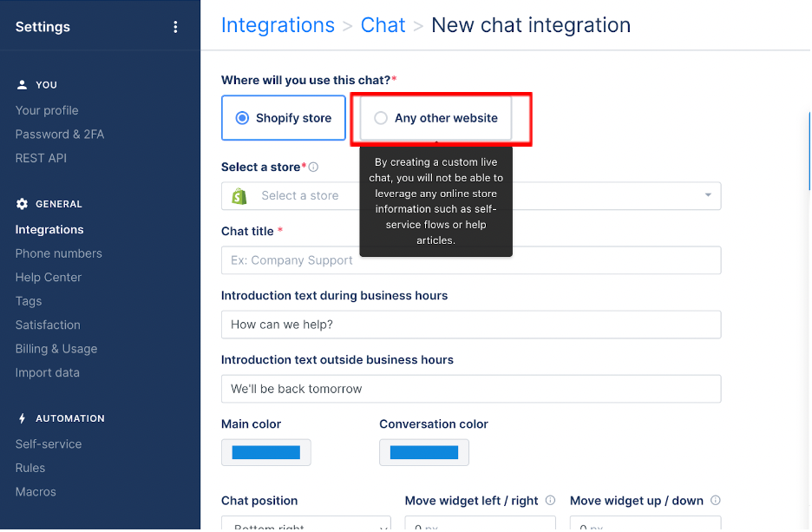
Task: Open Tags settings
Action: (29, 301)
